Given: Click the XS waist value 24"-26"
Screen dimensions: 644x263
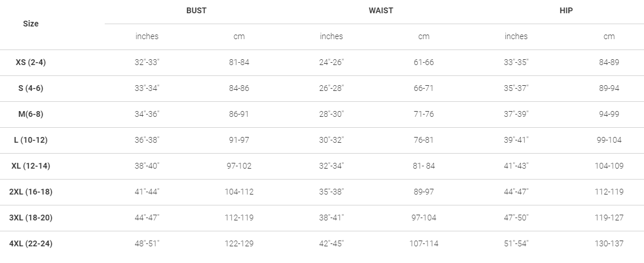Looking at the screenshot, I should coord(331,62).
